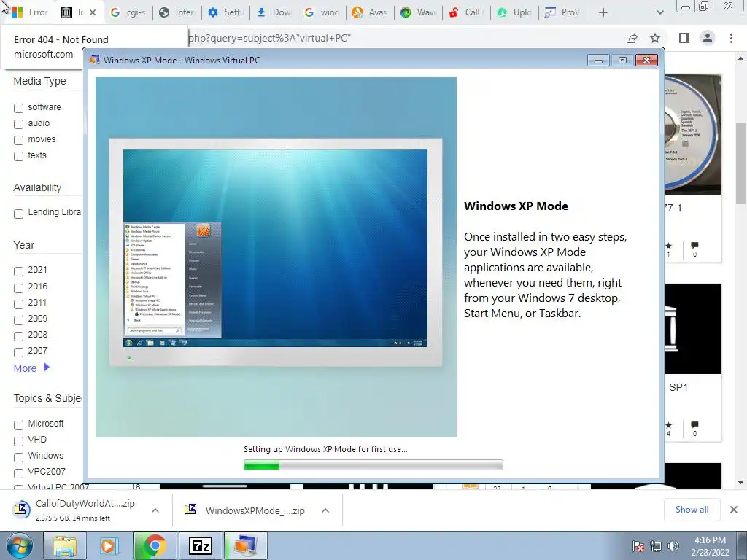The image size is (747, 560).
Task: Open the Chrome profile avatar
Action: pyautogui.click(x=708, y=38)
